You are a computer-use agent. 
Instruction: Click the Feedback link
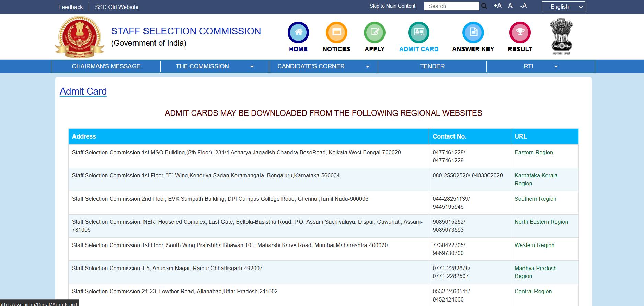coord(70,7)
